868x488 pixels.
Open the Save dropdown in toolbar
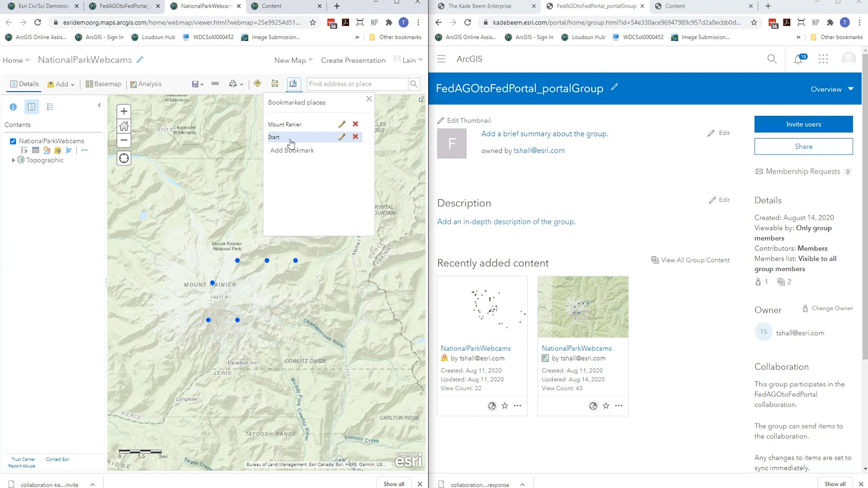click(x=198, y=84)
